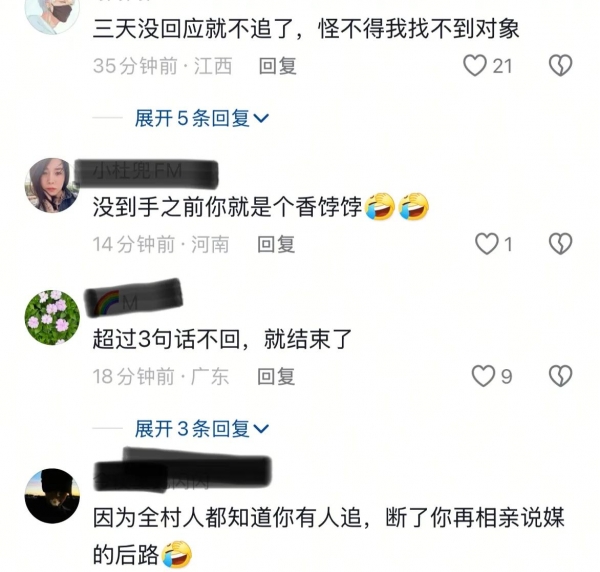This screenshot has width=600, height=572.
Task: Click the chevron beside 展开5条回复
Action: tap(261, 118)
